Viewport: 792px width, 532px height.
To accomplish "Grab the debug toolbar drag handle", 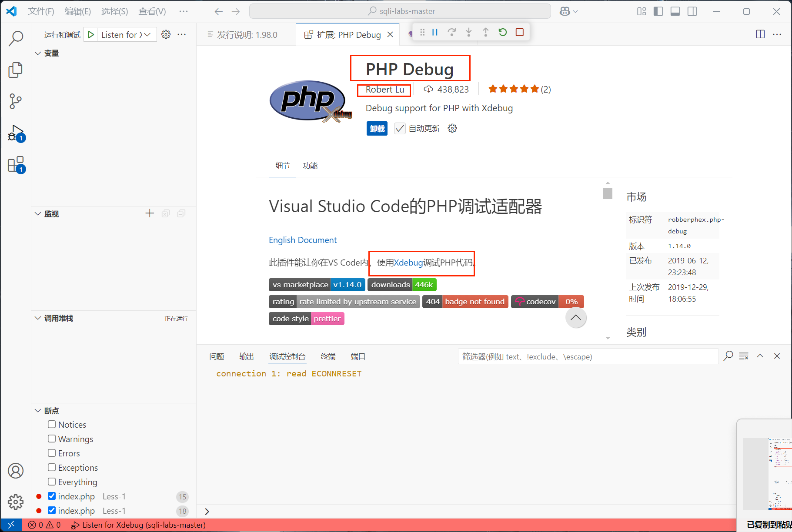I will 422,32.
